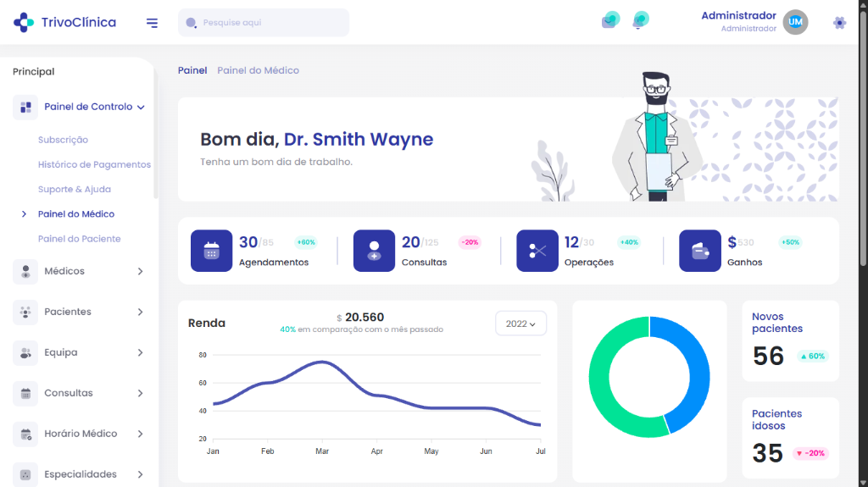The image size is (868, 487).
Task: Click the Pacientes sidebar icon
Action: 25,312
